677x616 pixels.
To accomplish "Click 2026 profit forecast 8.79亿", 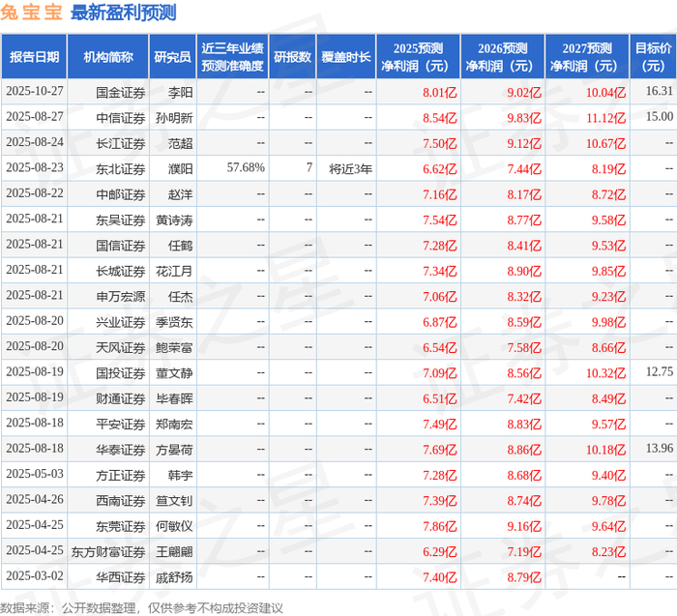I will (x=524, y=576).
